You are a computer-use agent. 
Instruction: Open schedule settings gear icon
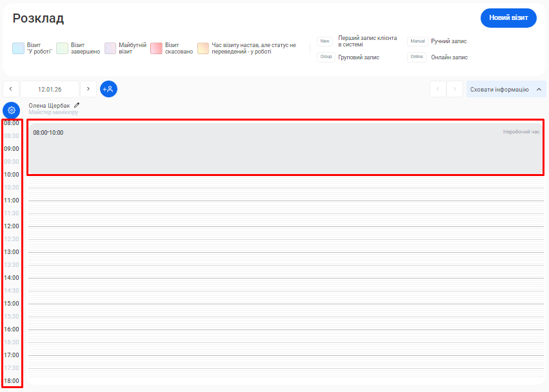(x=11, y=110)
